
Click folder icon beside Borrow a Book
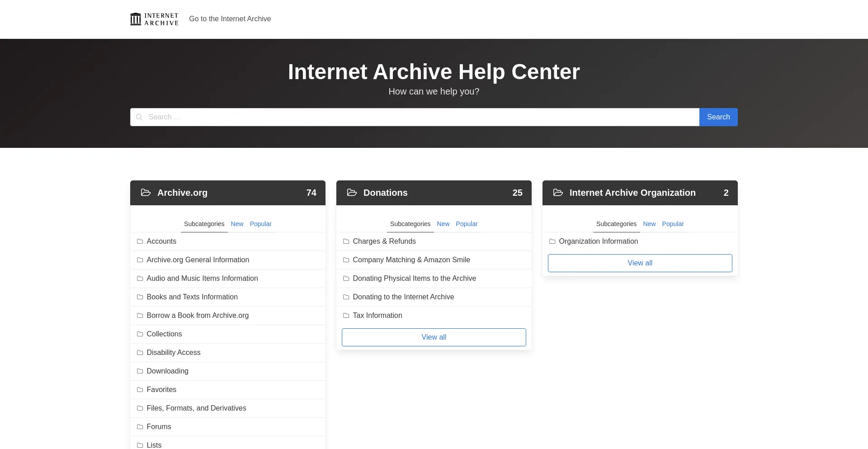140,316
